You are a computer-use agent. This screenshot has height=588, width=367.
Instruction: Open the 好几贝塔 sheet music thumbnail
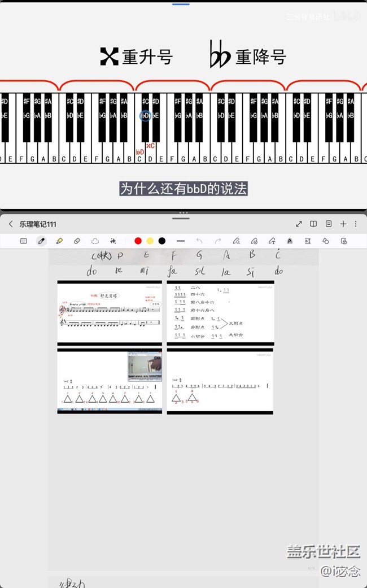coord(110,313)
